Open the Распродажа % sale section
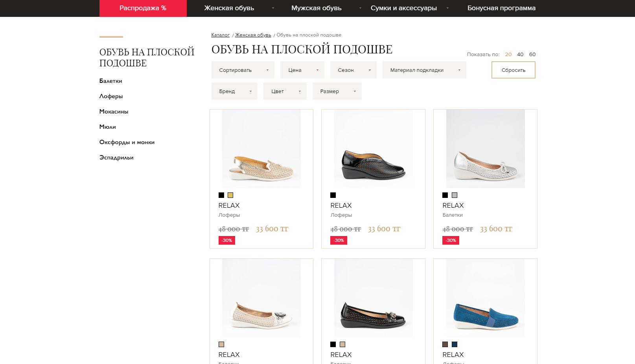Viewport: 635px width, 364px height. tap(143, 8)
